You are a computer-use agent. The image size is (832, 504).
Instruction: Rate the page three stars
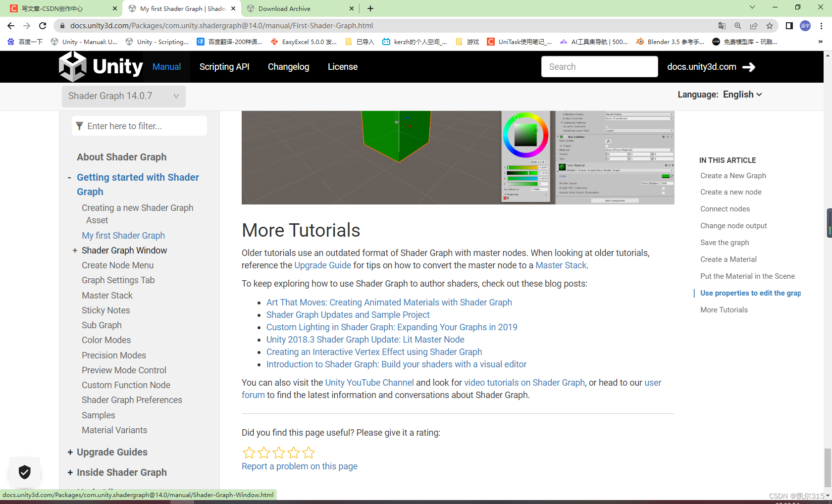click(279, 453)
